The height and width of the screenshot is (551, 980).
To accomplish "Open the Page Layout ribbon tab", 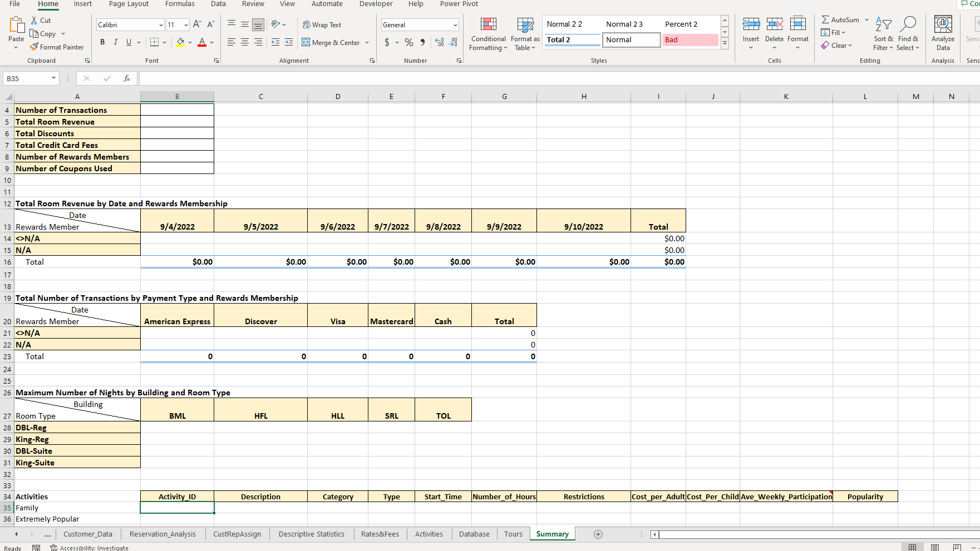I will point(129,4).
